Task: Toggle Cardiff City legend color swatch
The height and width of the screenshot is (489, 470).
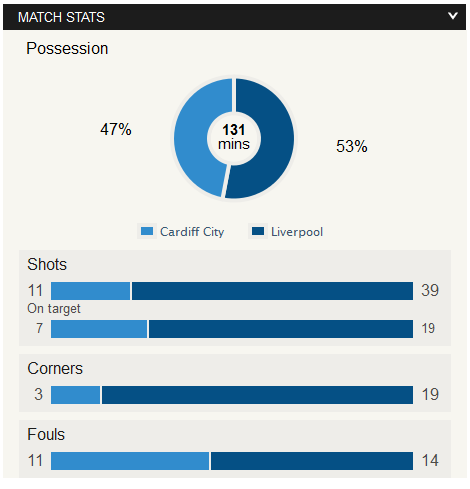Action: (147, 231)
